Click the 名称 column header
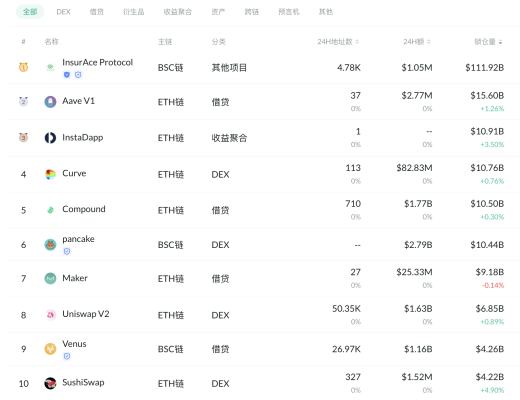Image resolution: width=520 pixels, height=400 pixels. coord(51,42)
